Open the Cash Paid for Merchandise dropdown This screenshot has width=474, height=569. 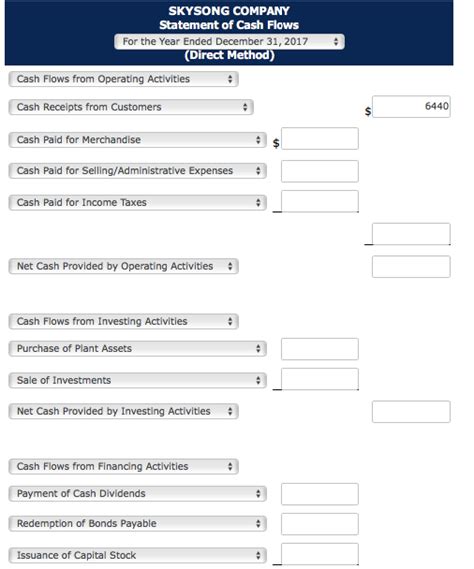[x=138, y=140]
